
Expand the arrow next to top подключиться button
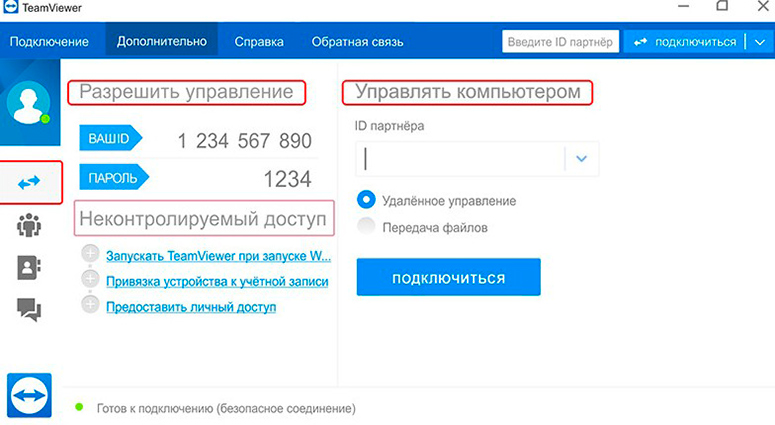759,41
